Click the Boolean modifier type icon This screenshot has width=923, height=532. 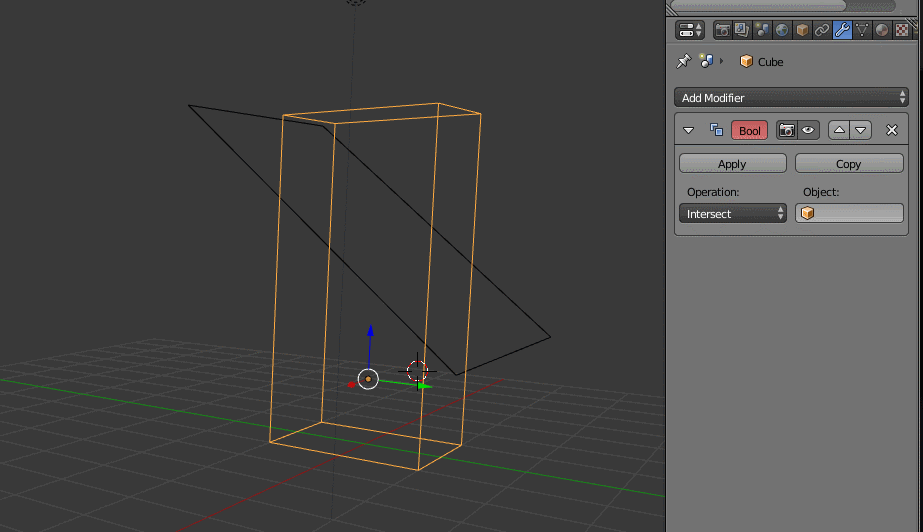[716, 130]
